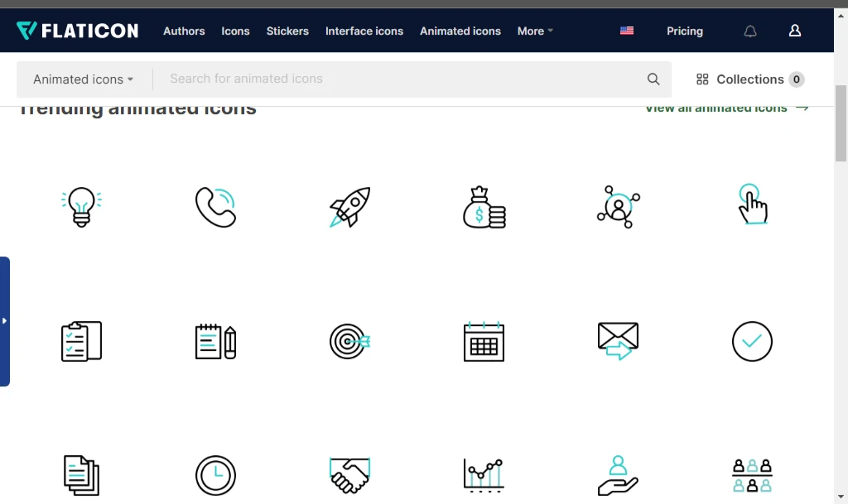Open the user account profile icon
This screenshot has width=848, height=504.
pos(795,31)
